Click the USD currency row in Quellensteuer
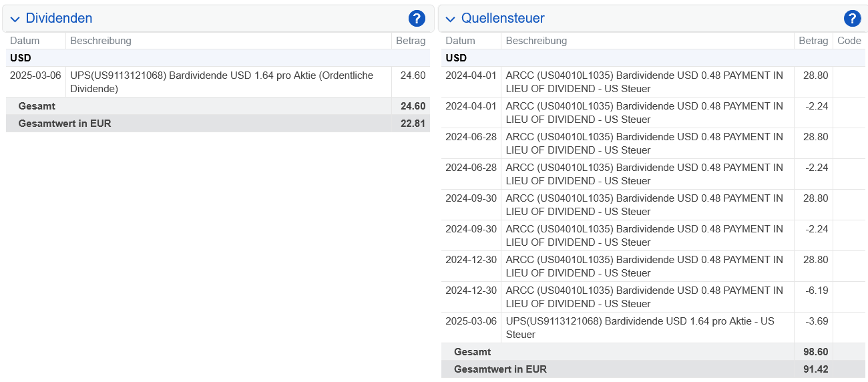868x382 pixels. coord(653,58)
